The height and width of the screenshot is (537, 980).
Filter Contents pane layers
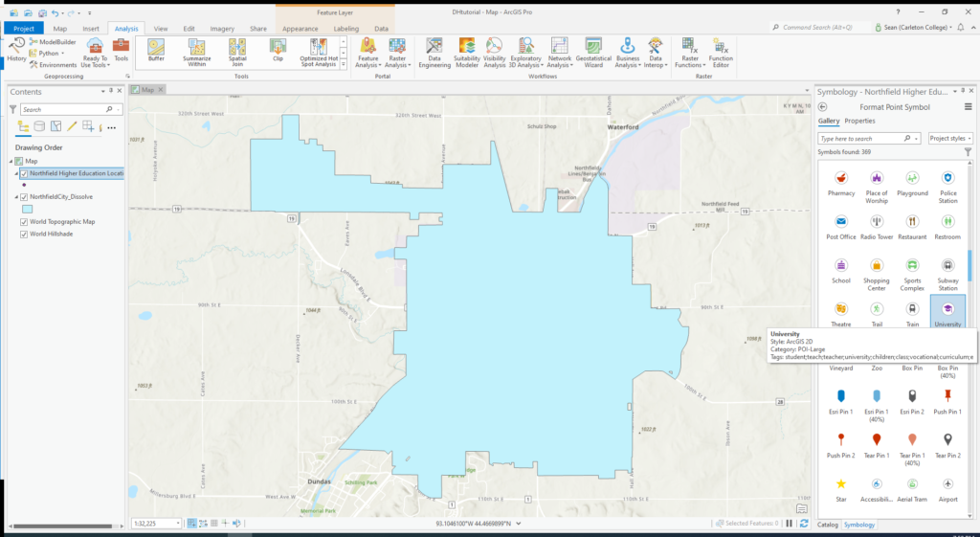click(x=12, y=109)
